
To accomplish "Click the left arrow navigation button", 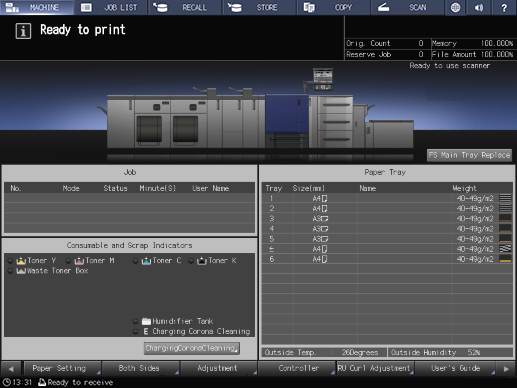I will tap(11, 369).
